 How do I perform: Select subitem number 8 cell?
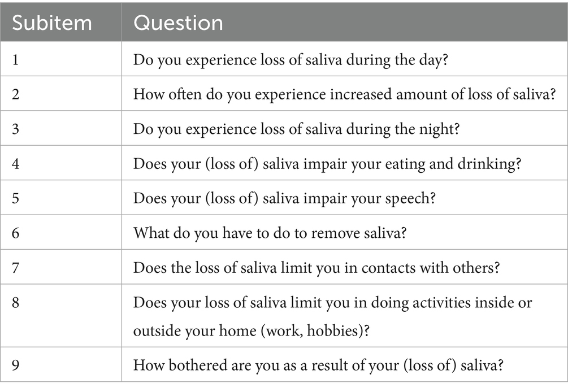pyautogui.click(x=16, y=302)
